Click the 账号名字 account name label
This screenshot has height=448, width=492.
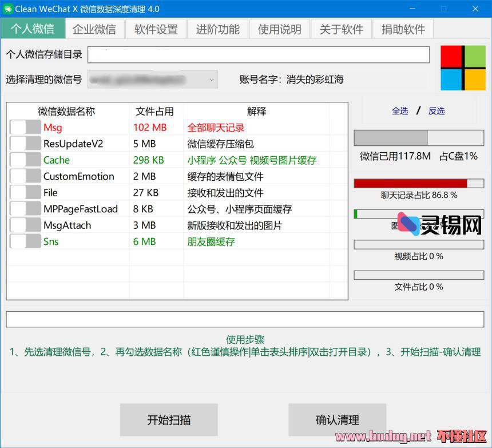(292, 80)
